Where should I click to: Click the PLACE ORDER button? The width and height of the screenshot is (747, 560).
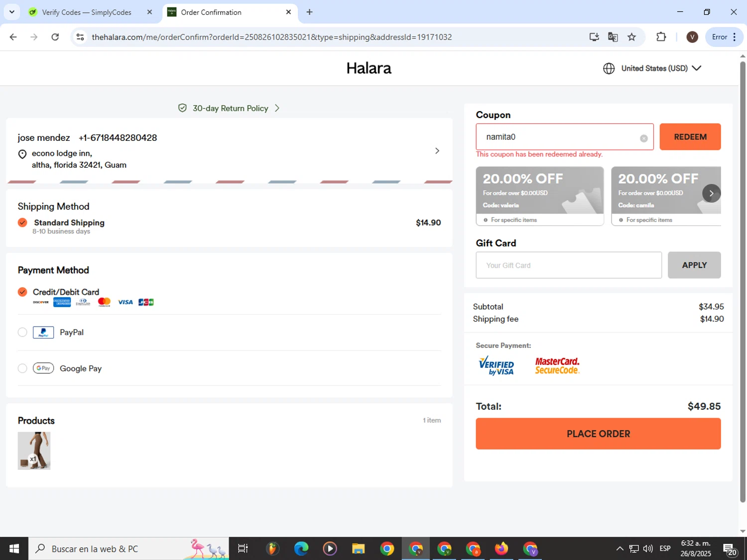(x=598, y=434)
